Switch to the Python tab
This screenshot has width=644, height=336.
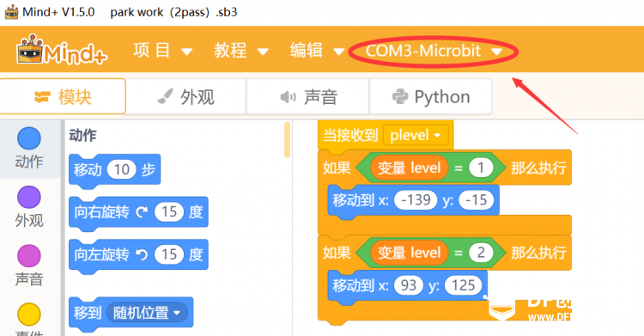[431, 96]
